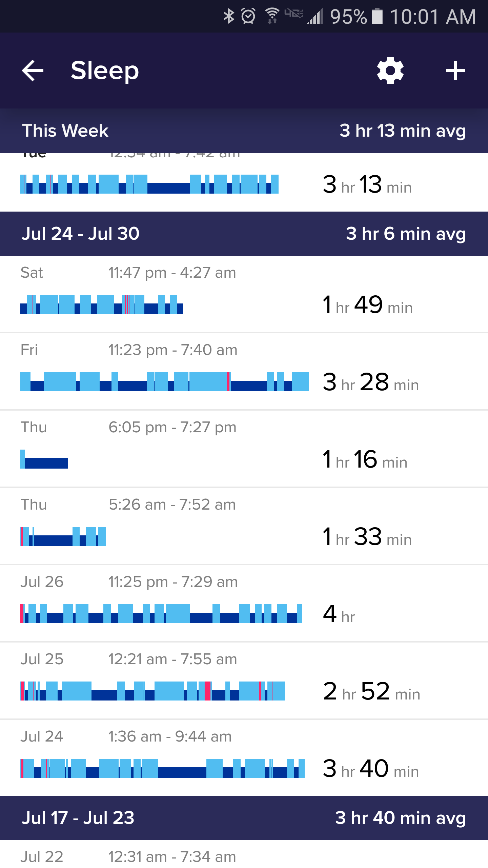488x868 pixels.
Task: Tap the 3 hr 13 min sleep graph
Action: (149, 184)
